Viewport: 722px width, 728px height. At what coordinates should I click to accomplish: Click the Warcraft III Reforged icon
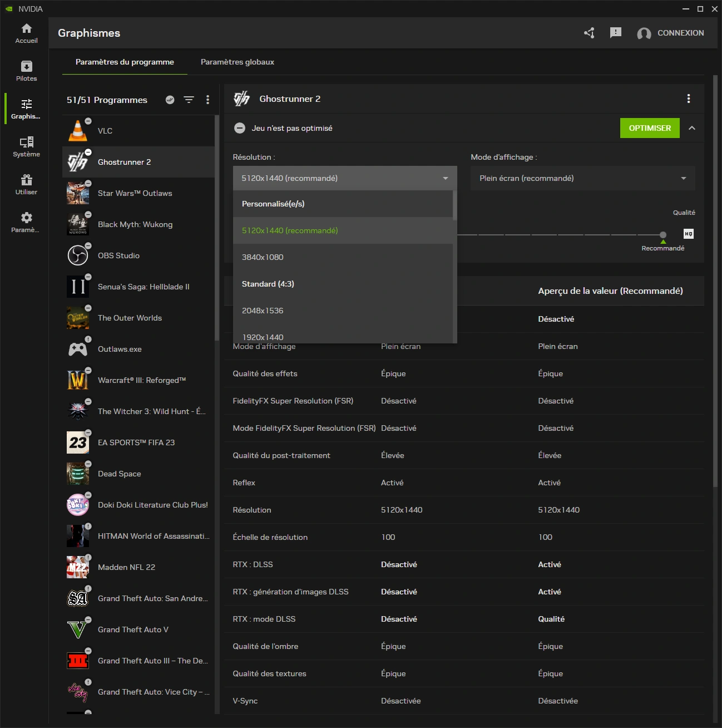point(78,380)
